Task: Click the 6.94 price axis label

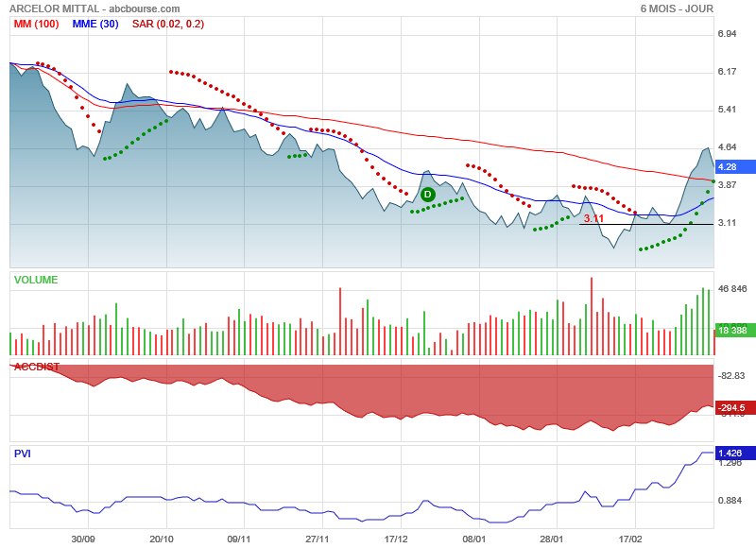Action: point(727,34)
